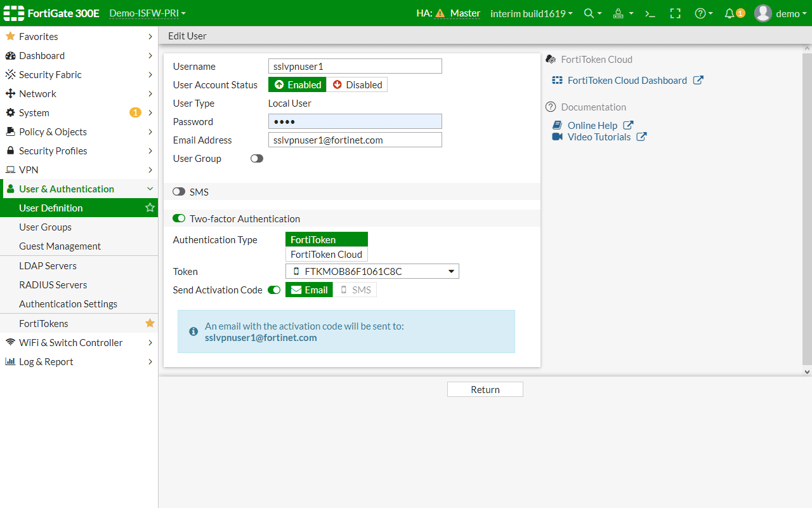
Task: Click the Security Fabric icon in sidebar
Action: point(10,74)
